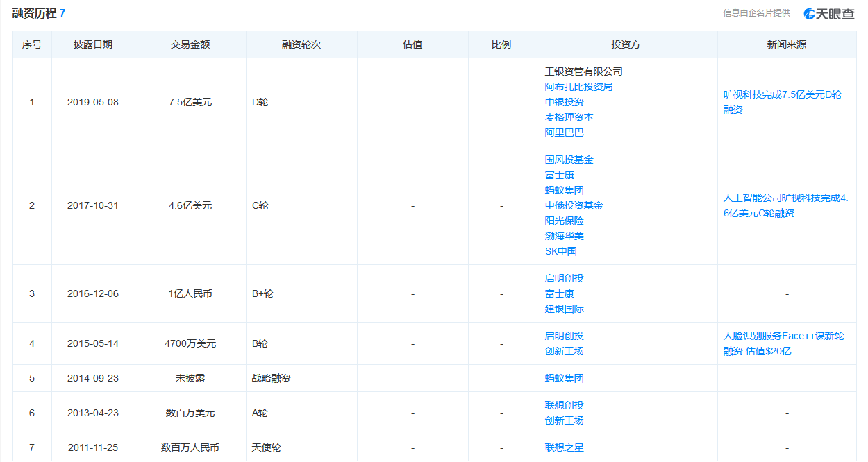Open news 人工智能公司旷视科技完成4.6亿美元C轮融资
The width and height of the screenshot is (868, 462).
(x=785, y=205)
